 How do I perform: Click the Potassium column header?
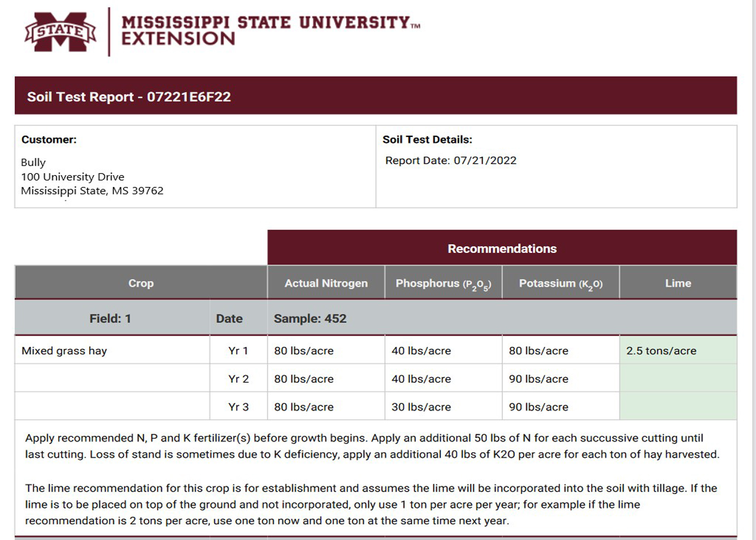tap(561, 283)
